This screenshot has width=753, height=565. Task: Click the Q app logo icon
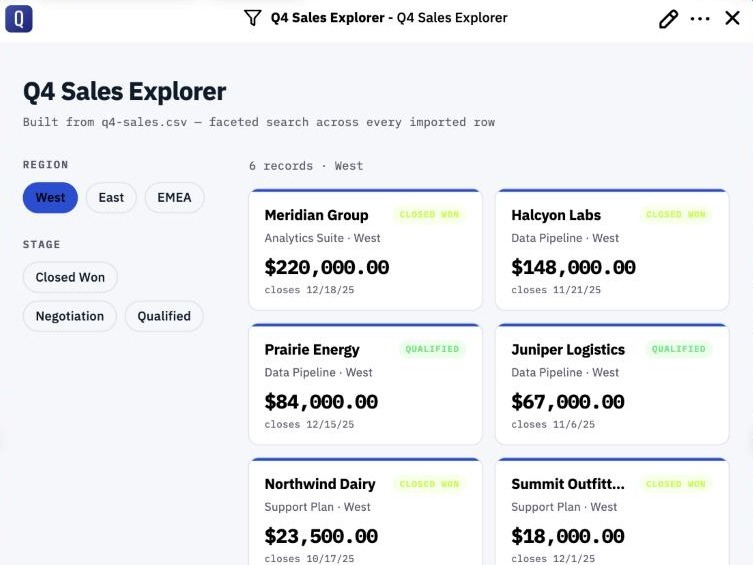(x=19, y=19)
